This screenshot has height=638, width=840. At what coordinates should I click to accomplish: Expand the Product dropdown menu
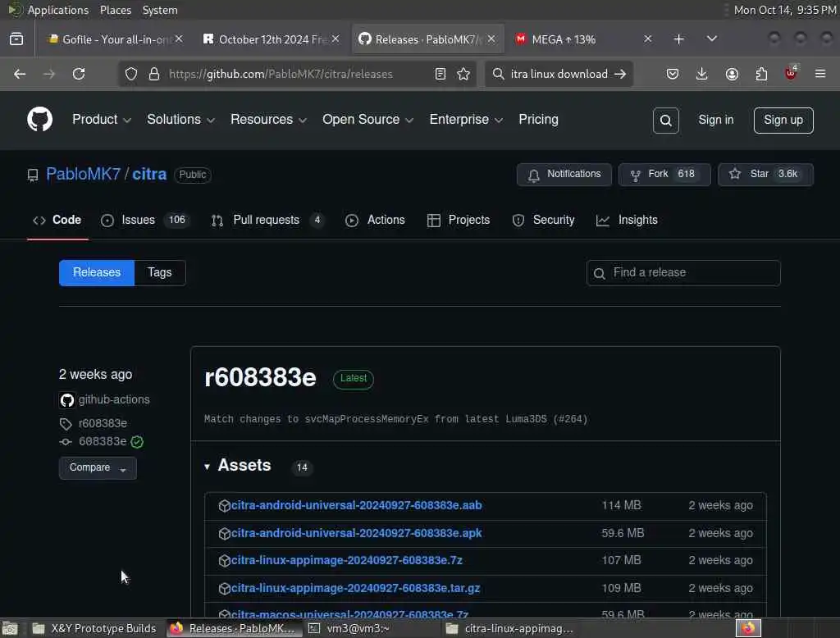101,120
